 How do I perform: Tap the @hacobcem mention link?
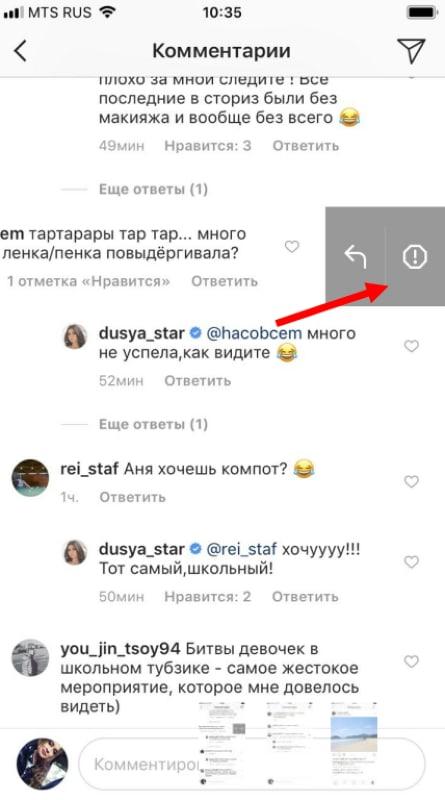(254, 334)
